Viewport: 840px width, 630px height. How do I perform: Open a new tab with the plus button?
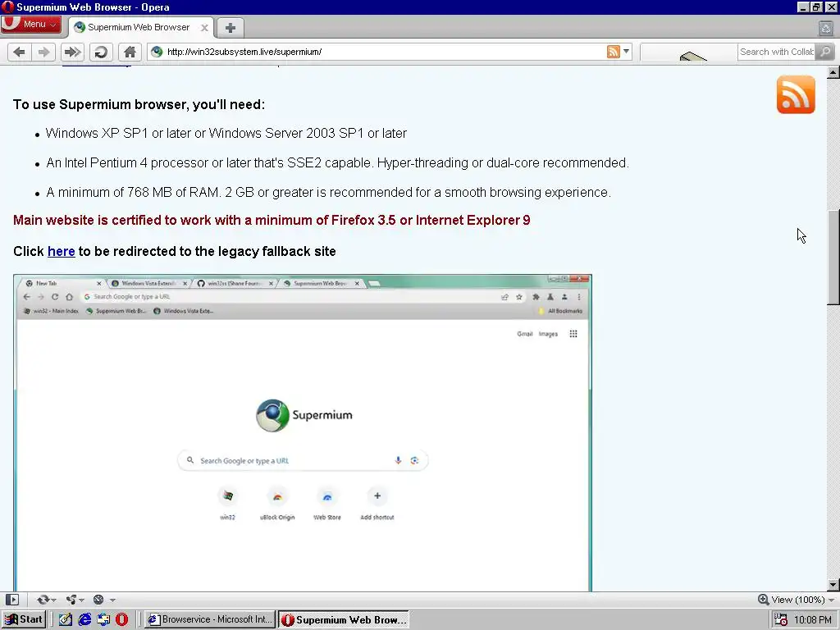coord(231,28)
